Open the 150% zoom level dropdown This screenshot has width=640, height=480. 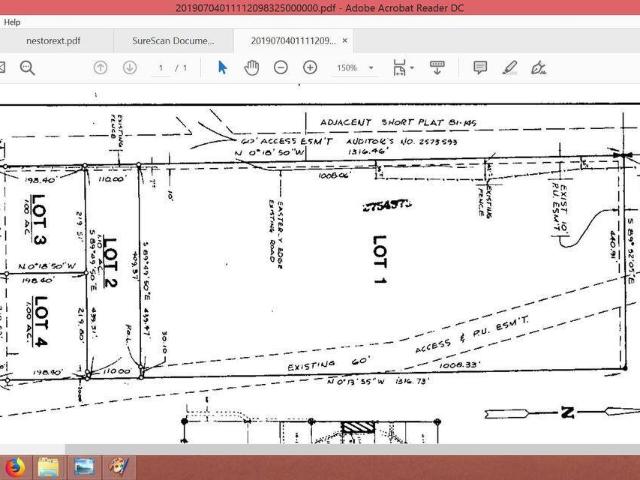point(355,68)
